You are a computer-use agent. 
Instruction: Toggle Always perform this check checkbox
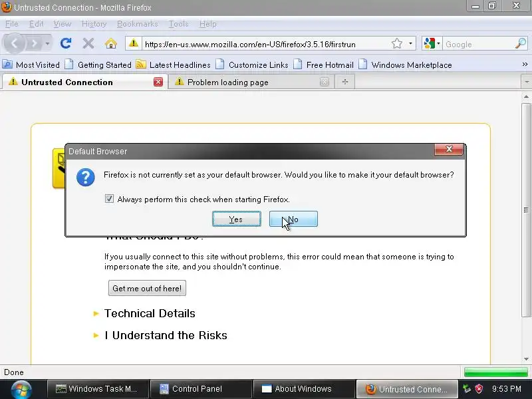pyautogui.click(x=109, y=199)
